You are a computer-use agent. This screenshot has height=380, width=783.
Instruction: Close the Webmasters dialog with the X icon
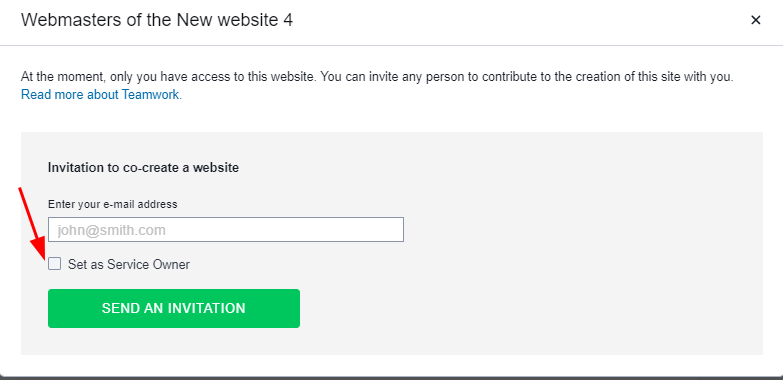tap(756, 20)
